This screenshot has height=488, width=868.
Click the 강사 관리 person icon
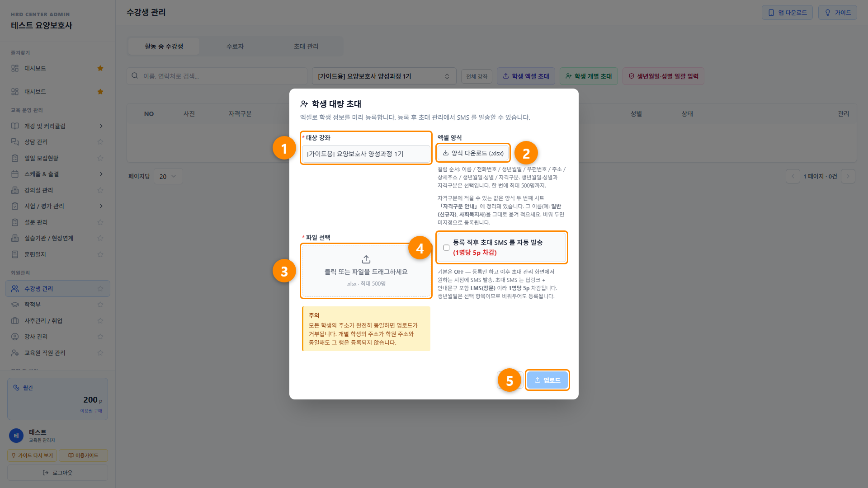[15, 337]
